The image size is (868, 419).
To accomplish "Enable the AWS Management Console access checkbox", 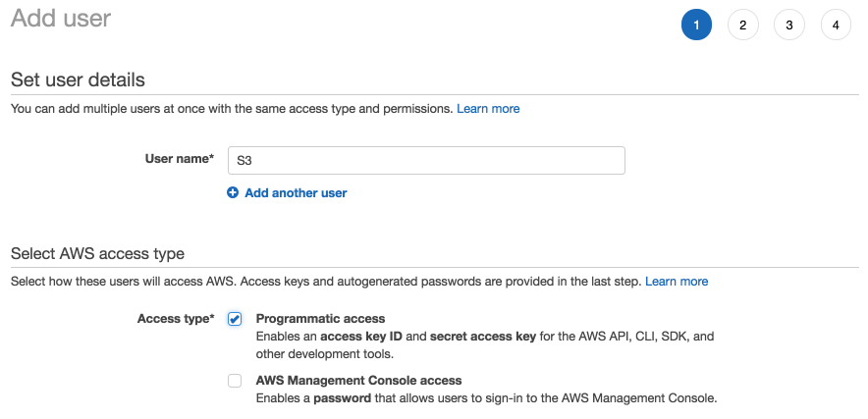I will pyautogui.click(x=235, y=381).
